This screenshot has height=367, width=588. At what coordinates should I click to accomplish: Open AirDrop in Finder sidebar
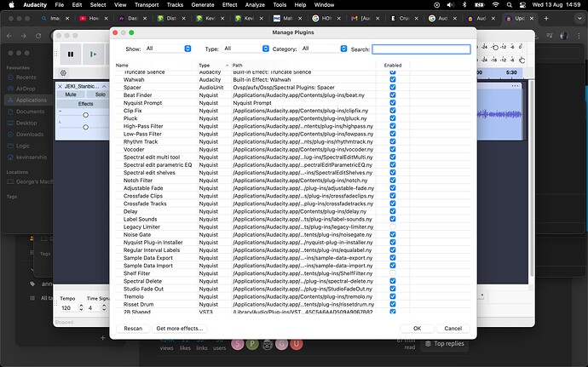click(x=26, y=89)
